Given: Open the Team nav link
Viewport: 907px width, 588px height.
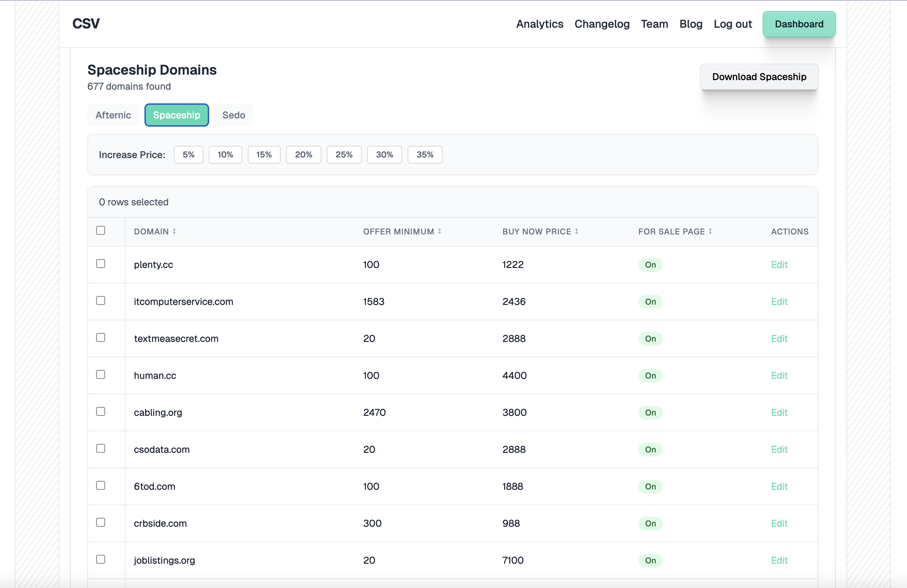Looking at the screenshot, I should click(x=654, y=24).
